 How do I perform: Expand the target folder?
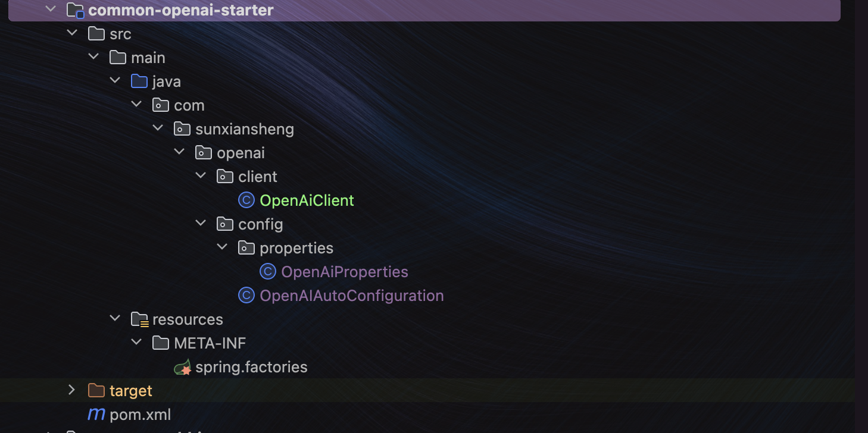(72, 390)
